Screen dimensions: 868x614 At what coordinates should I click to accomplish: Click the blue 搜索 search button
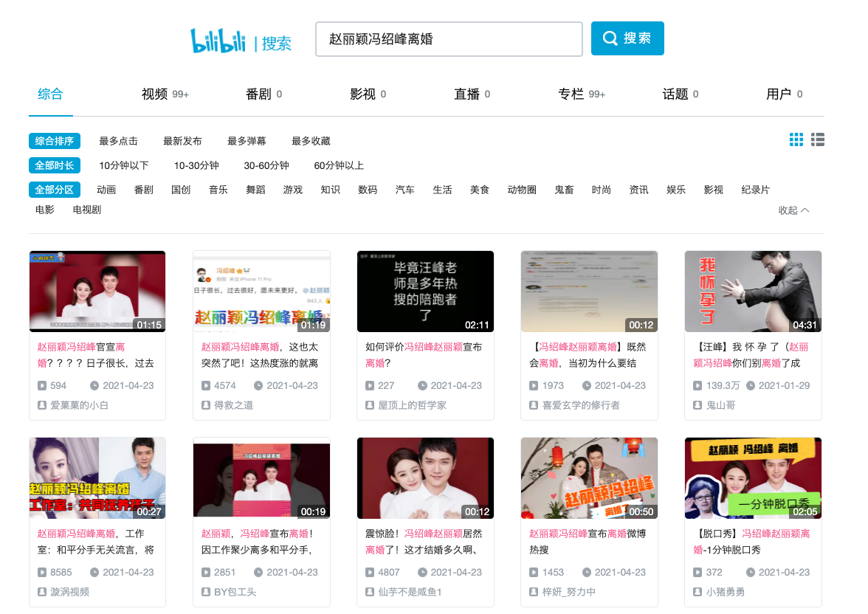(627, 38)
